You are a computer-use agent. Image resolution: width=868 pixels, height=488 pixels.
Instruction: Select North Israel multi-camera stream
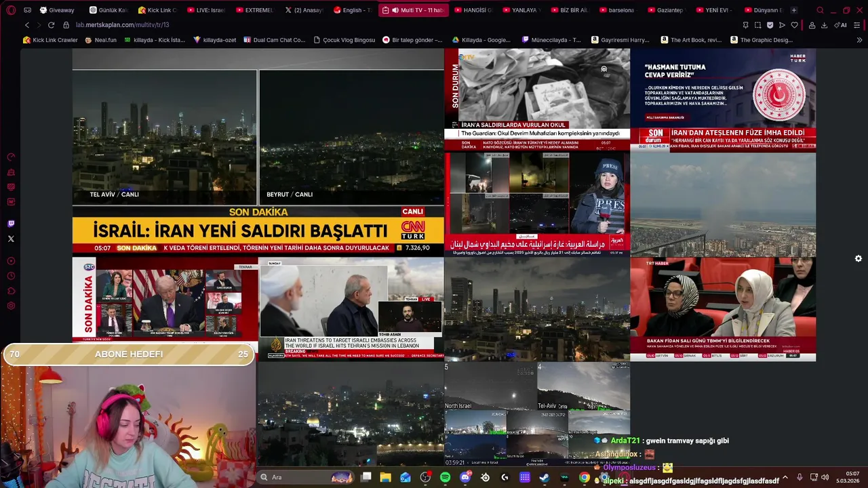537,413
